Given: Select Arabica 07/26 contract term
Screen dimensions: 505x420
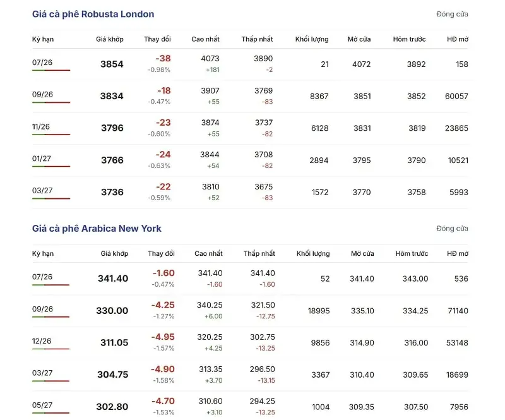Looking at the screenshot, I should pos(42,277).
